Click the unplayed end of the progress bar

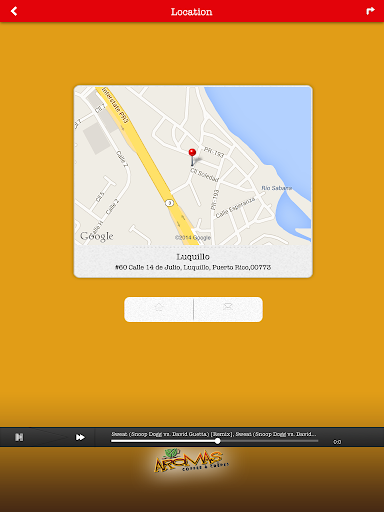tap(268, 441)
